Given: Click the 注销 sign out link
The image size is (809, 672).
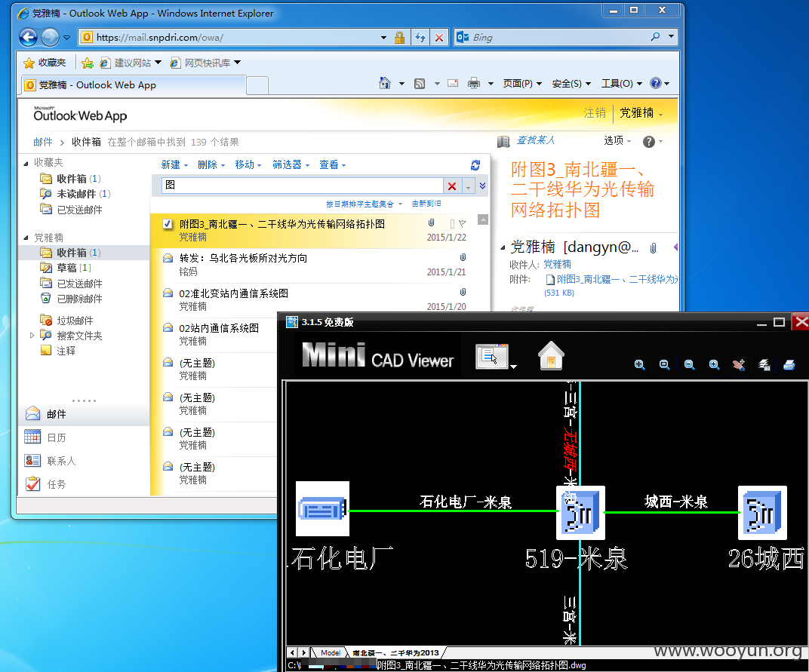Looking at the screenshot, I should (x=595, y=112).
